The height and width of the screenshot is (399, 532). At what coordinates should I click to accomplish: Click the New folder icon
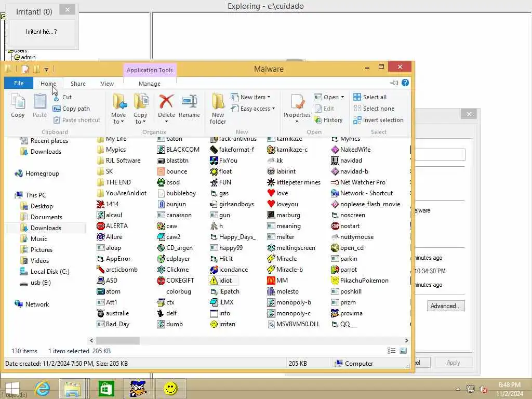[x=218, y=109]
